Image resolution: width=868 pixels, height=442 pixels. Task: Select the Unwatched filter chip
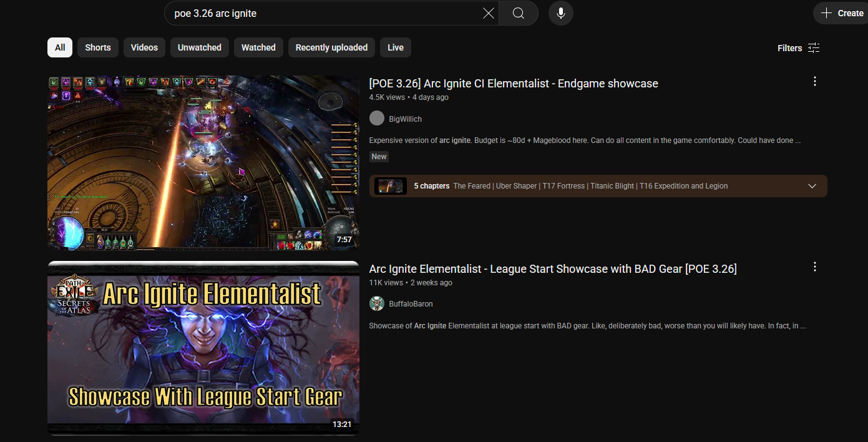click(x=200, y=47)
